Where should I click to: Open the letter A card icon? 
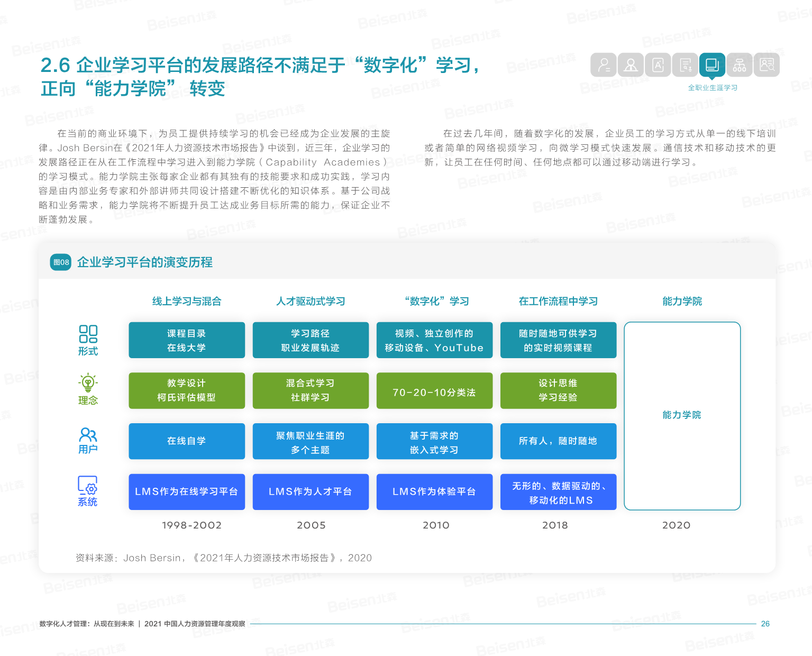point(658,65)
